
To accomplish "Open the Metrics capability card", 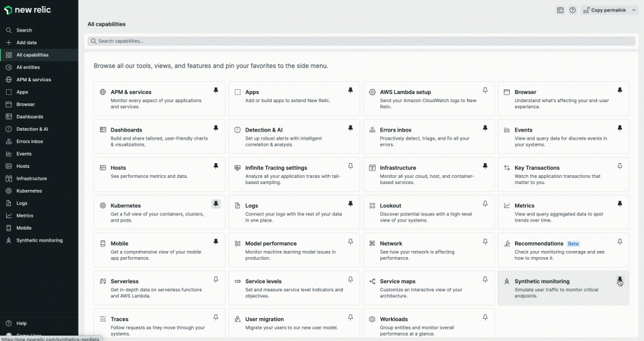I will click(x=563, y=212).
